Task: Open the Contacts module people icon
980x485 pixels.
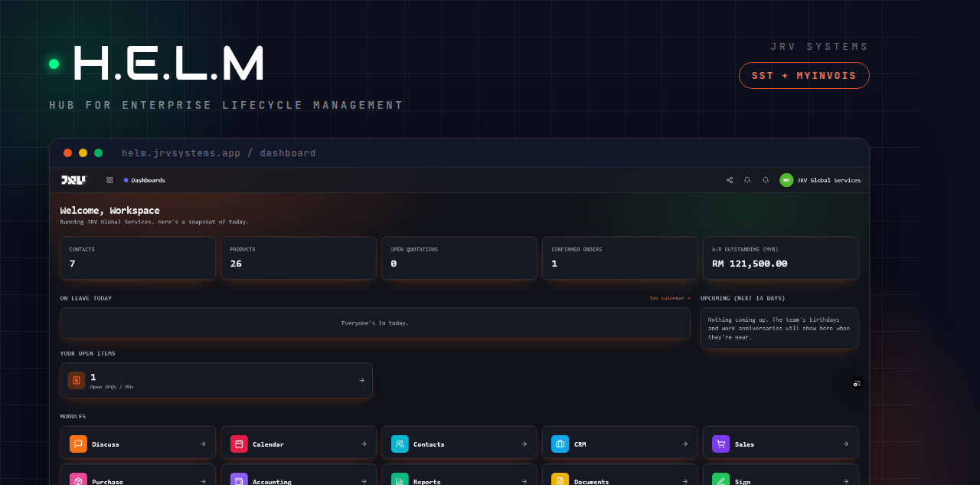Action: (x=400, y=444)
